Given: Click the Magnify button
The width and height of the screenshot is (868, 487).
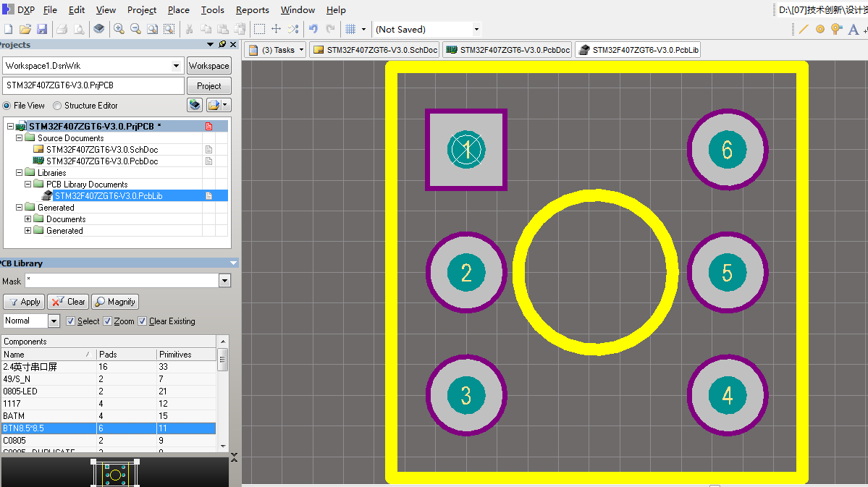Looking at the screenshot, I should coord(114,302).
